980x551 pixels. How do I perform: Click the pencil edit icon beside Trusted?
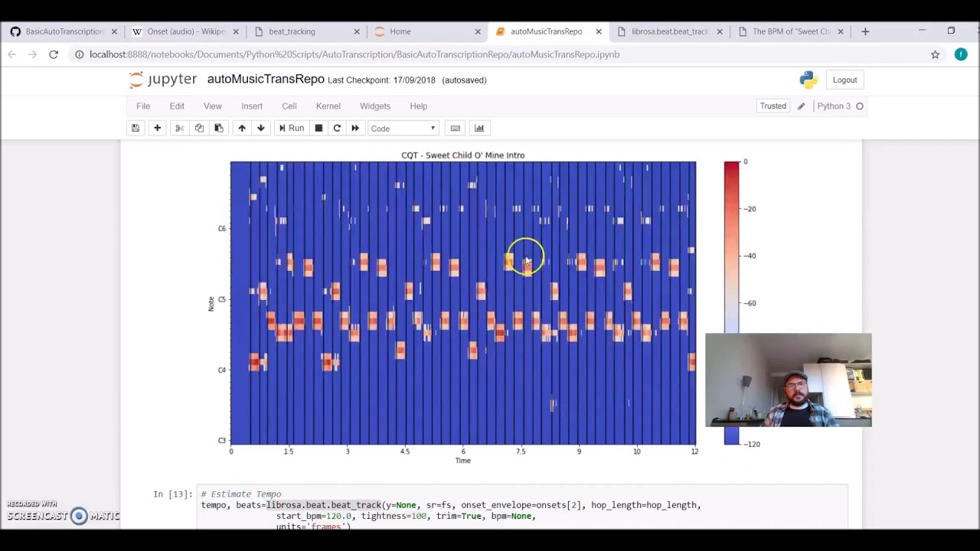tap(802, 106)
